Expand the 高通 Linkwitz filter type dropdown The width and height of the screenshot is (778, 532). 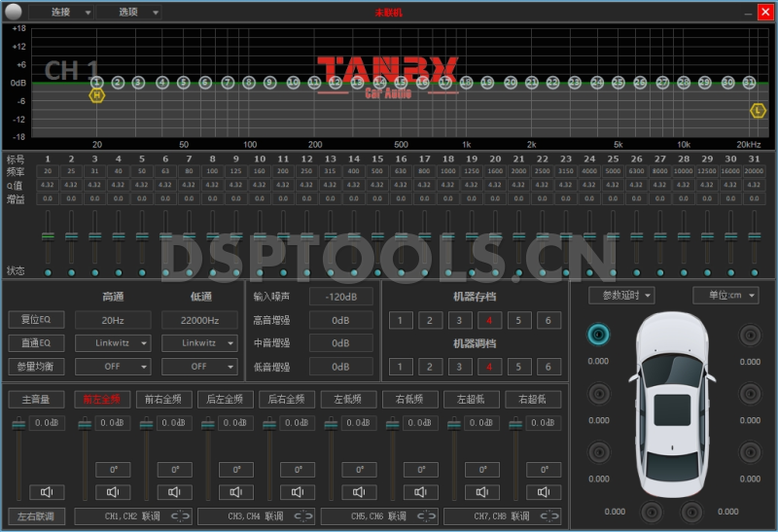[x=113, y=343]
